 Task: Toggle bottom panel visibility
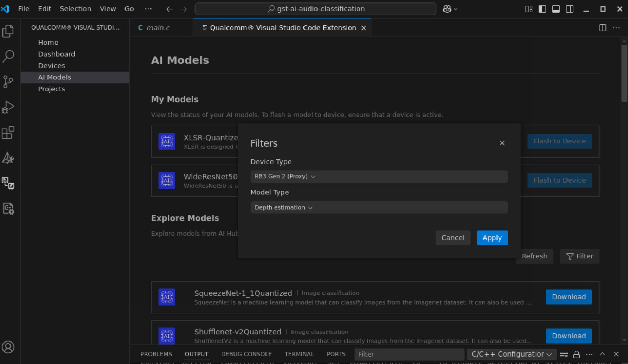(556, 9)
